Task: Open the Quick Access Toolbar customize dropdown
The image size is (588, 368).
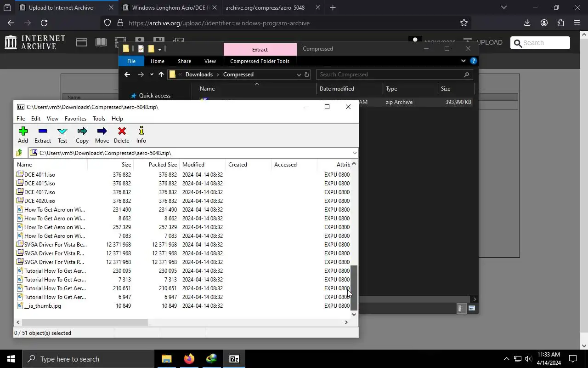Action: point(159,49)
